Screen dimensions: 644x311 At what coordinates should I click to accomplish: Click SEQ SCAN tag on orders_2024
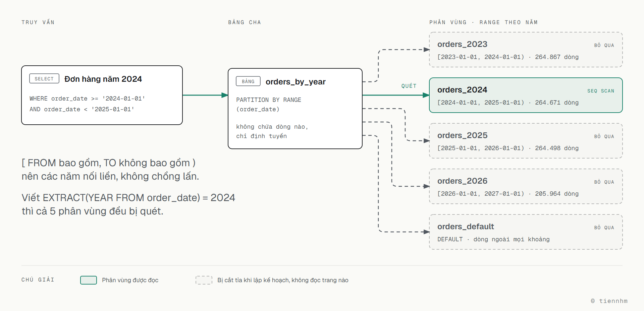601,91
